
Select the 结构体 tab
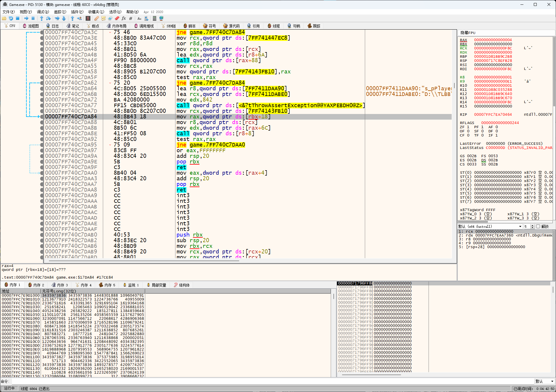tap(182, 285)
